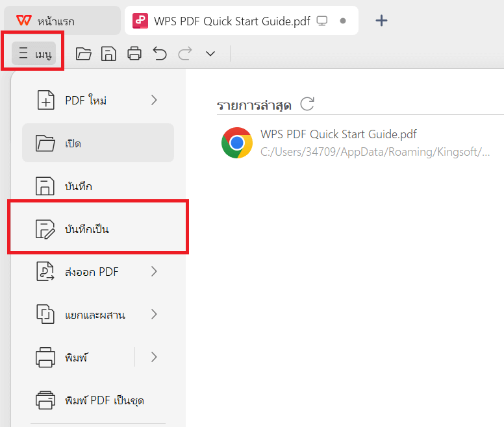This screenshot has width=504, height=427.
Task: Choose พิมพ์ PDF เป็นชุด batch print item
Action: pos(98,400)
